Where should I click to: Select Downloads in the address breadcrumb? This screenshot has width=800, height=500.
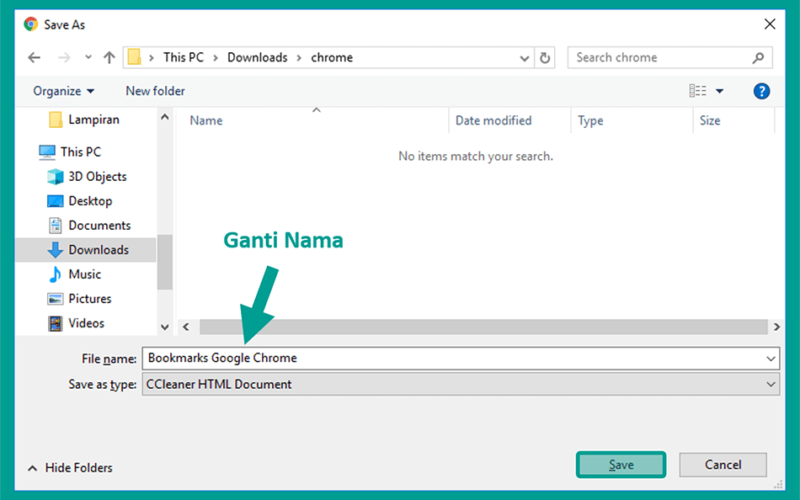(x=257, y=57)
